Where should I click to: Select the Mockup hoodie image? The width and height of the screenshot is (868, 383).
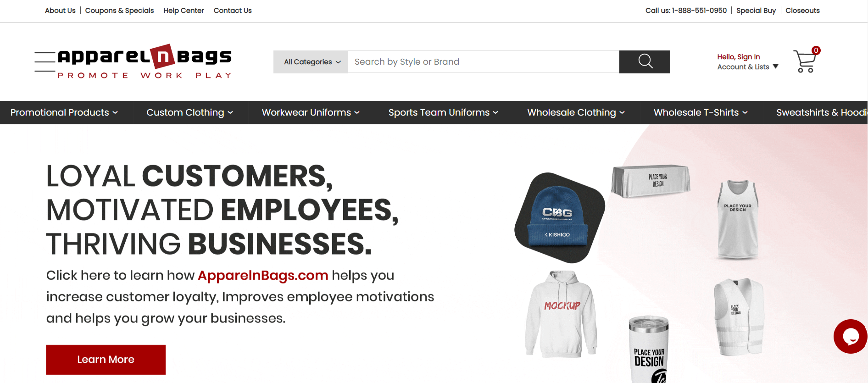[x=562, y=314]
